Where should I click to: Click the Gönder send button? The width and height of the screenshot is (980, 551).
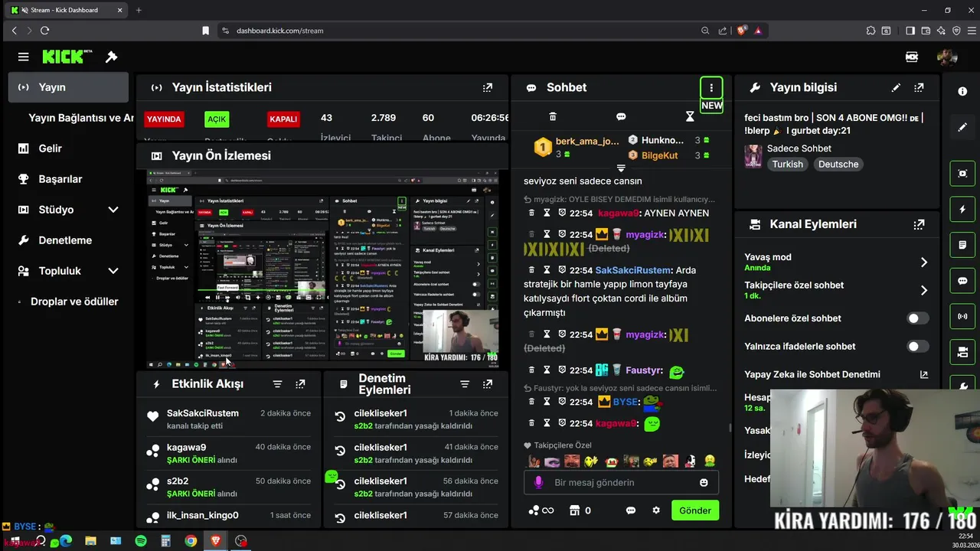pos(695,510)
